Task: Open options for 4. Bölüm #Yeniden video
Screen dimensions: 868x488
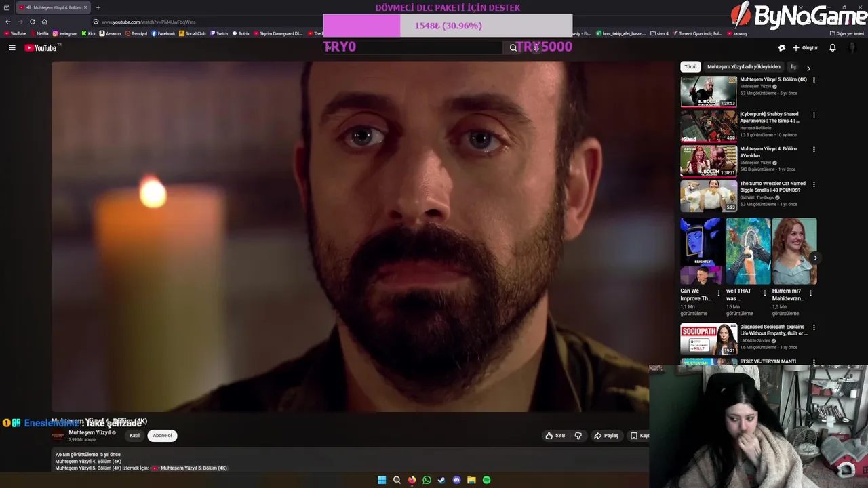Action: click(x=814, y=149)
